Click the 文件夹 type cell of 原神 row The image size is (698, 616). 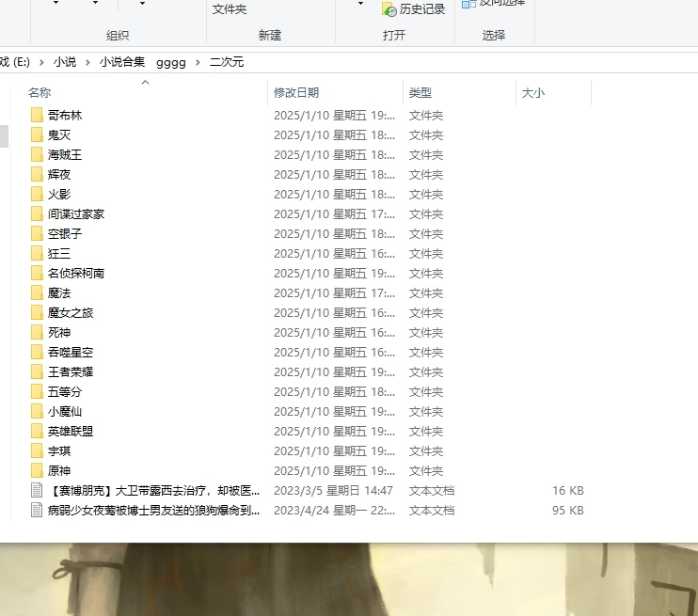426,470
